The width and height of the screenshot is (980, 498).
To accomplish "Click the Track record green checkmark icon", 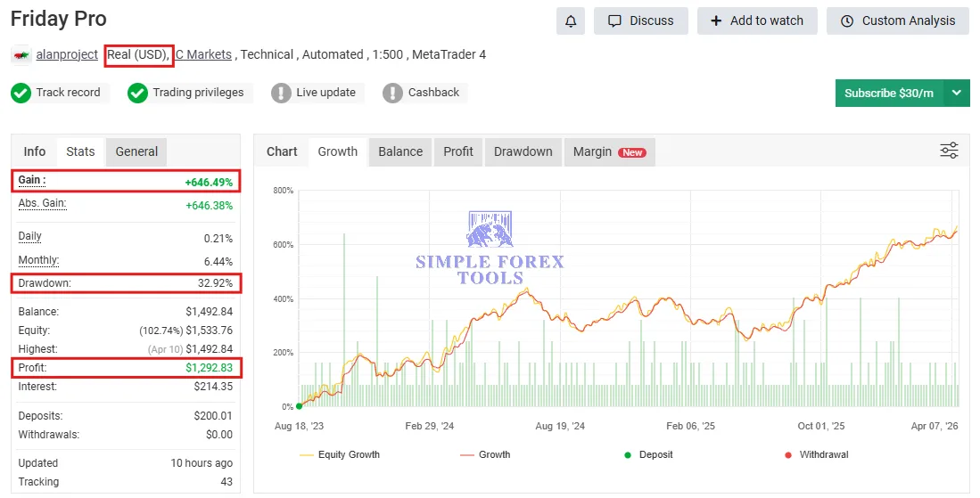I will point(21,93).
